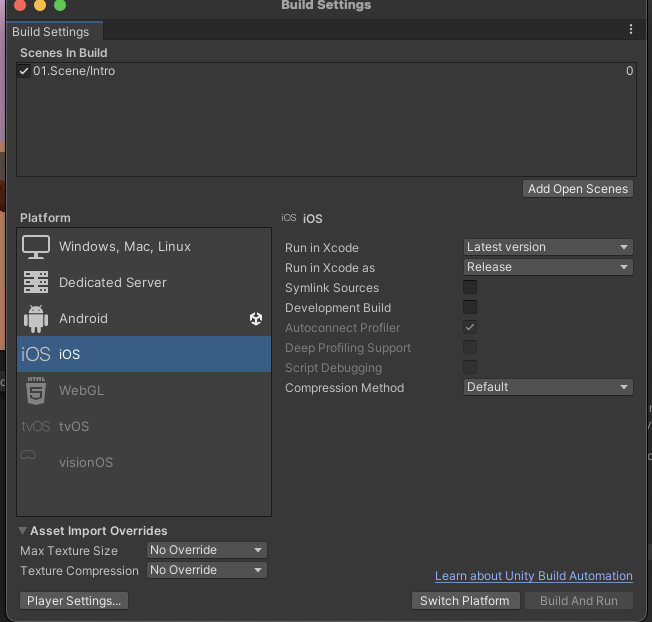Click the iOS icon in selected platform row
The width and height of the screenshot is (652, 622).
pyautogui.click(x=36, y=354)
